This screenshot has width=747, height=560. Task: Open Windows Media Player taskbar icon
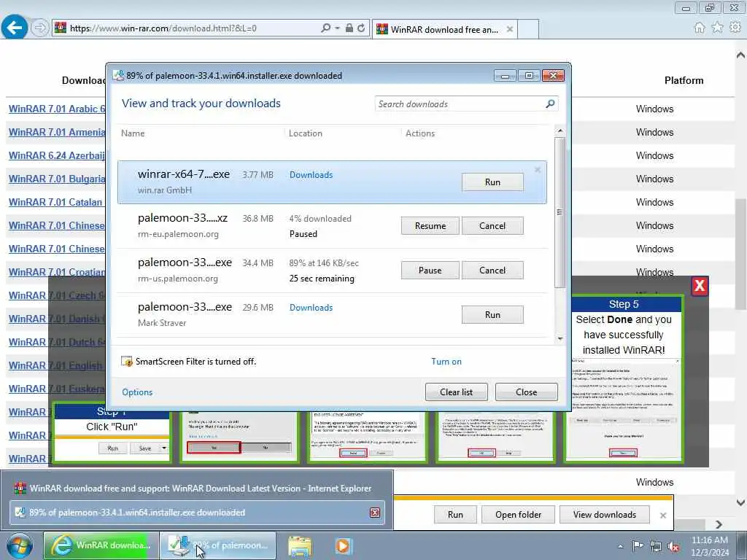[x=343, y=545]
